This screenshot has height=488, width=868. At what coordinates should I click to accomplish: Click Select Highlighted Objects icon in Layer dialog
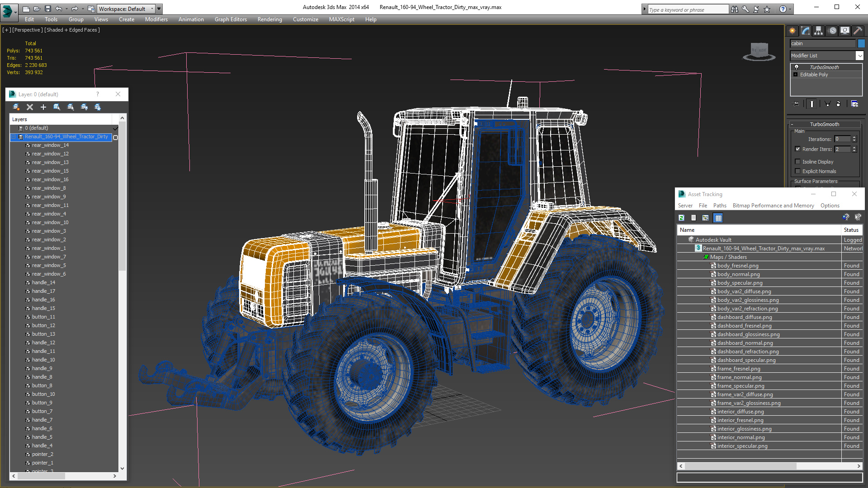57,107
